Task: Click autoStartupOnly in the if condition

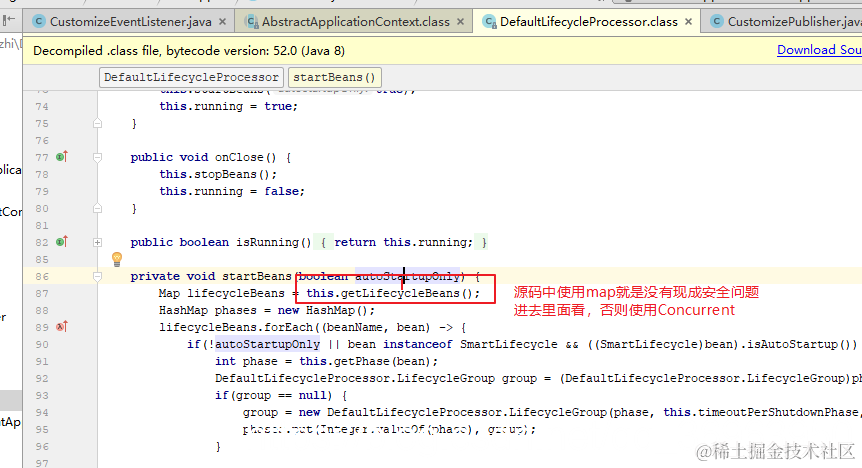Action: pyautogui.click(x=268, y=344)
